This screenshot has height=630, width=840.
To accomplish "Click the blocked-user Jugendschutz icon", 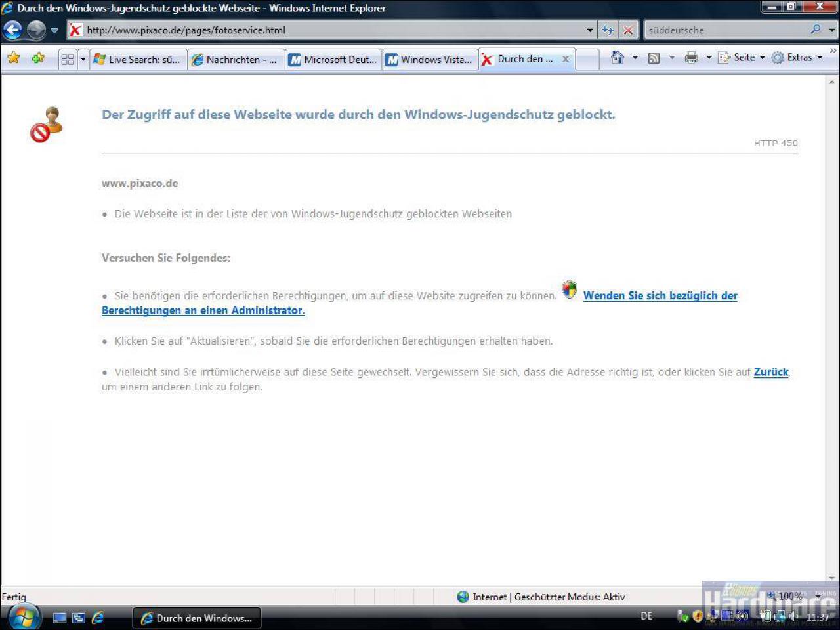I will [x=47, y=124].
